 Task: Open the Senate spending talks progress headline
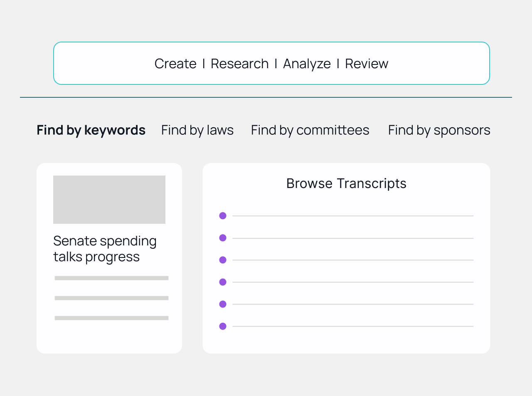coord(105,249)
